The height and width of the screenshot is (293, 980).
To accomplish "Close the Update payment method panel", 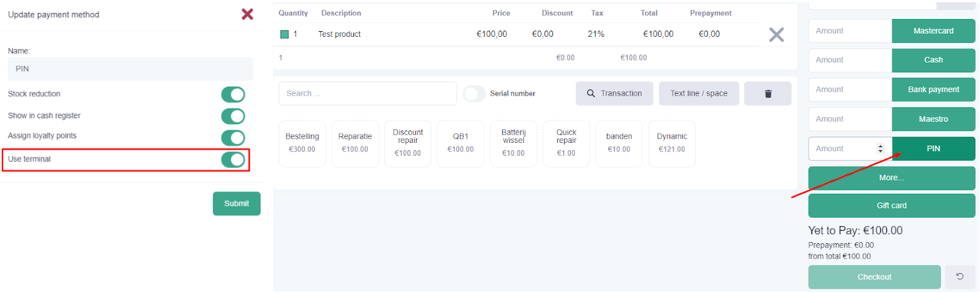I will (247, 14).
